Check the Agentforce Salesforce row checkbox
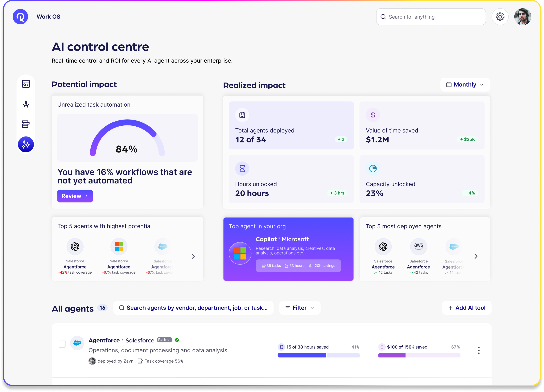Image resolution: width=544 pixels, height=392 pixels. [62, 344]
